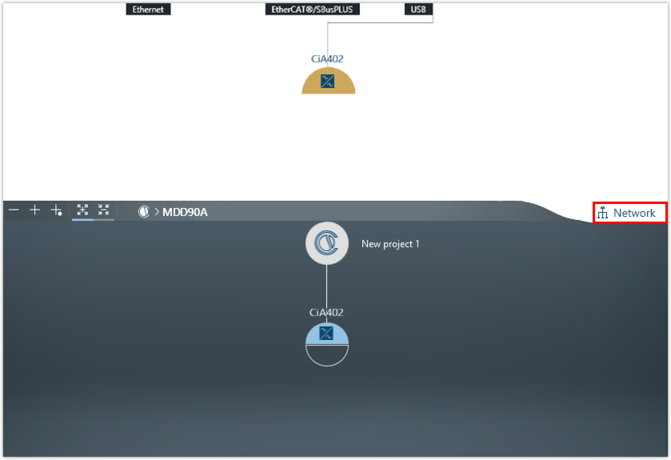
Task: Click the CiA402 label in network area
Action: [327, 59]
